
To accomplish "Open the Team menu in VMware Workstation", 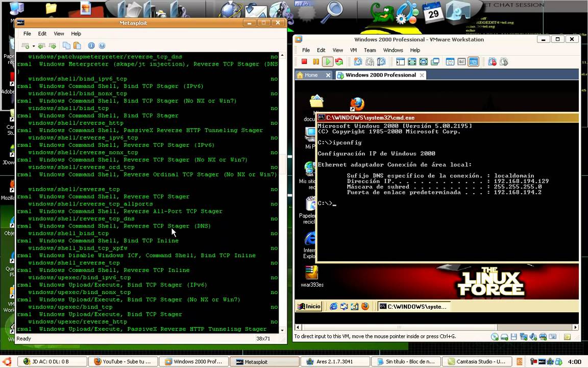I will coord(370,50).
